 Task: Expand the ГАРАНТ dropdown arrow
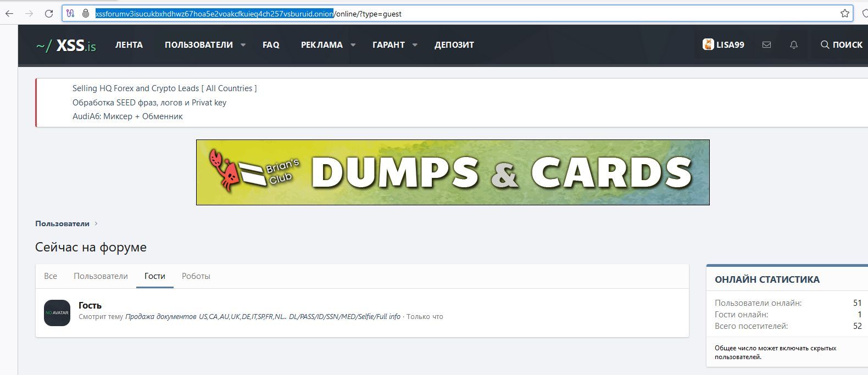(x=415, y=45)
